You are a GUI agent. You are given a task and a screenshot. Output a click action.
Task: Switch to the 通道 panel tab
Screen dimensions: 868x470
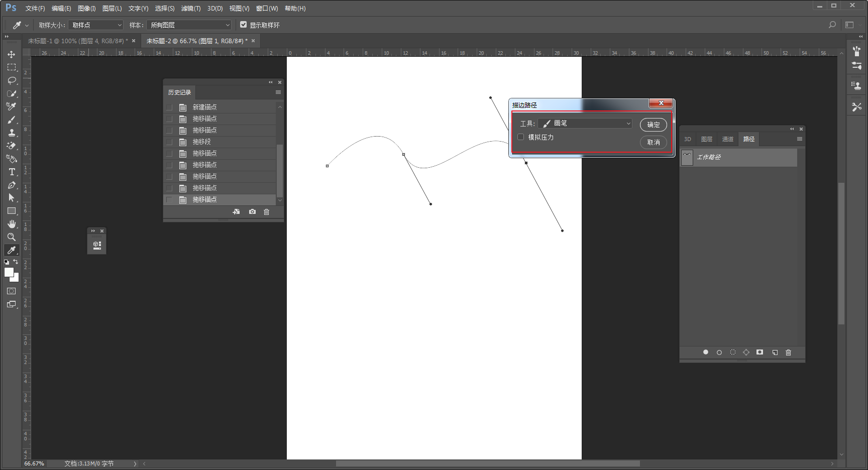coord(728,139)
